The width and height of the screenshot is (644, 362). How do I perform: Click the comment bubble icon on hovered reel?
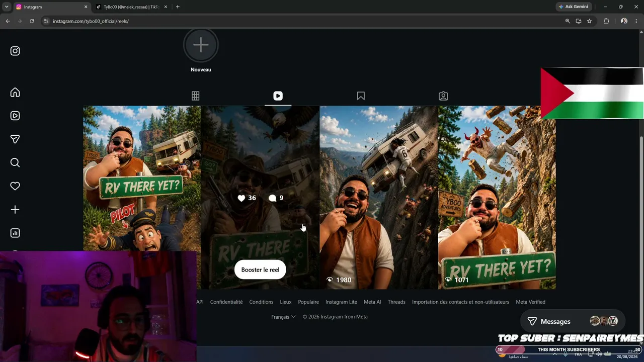coord(273,198)
